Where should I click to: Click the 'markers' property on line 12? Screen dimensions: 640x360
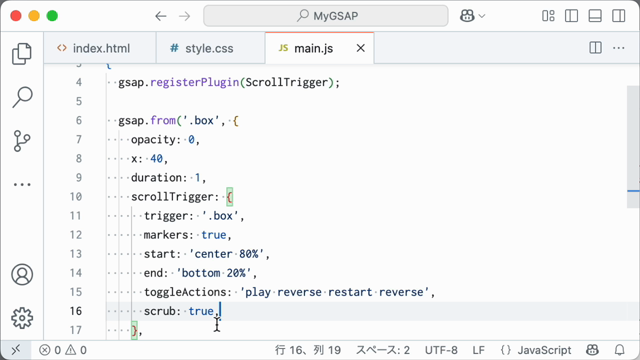166,235
